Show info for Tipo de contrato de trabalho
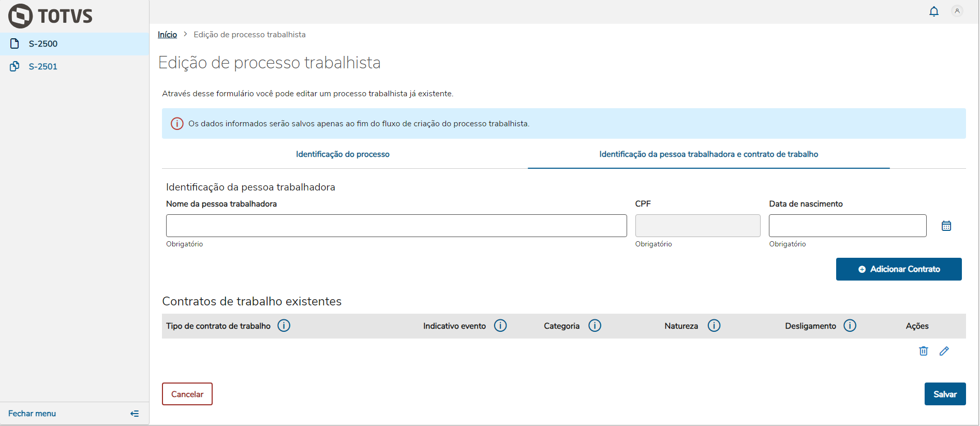Viewport: 980px width, 426px height. 284,326
